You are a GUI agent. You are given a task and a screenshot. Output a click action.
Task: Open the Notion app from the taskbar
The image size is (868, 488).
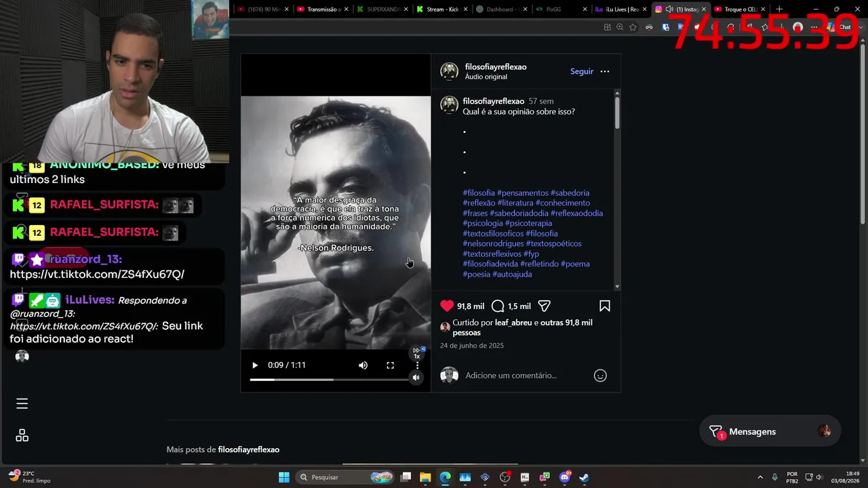pyautogui.click(x=525, y=477)
